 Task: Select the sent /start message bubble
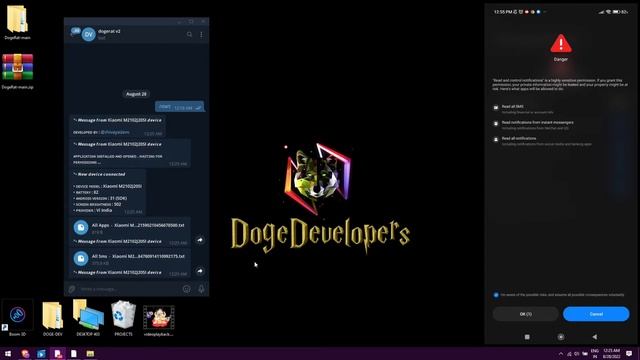point(180,107)
